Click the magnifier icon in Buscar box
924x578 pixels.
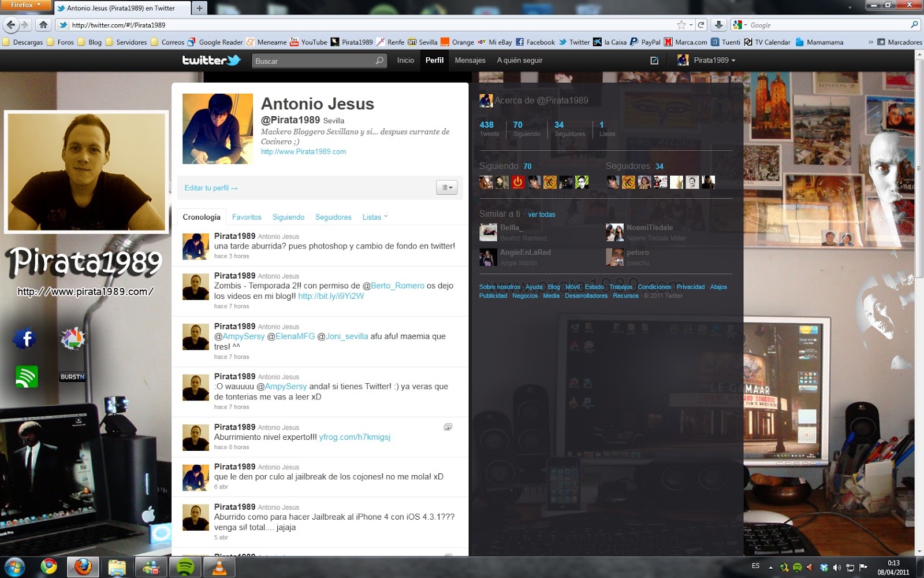coord(379,61)
